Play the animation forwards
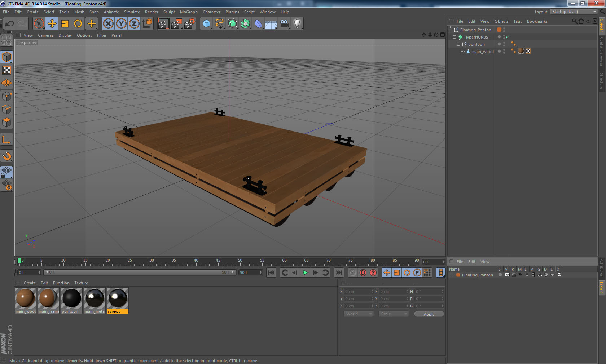Image resolution: width=606 pixels, height=364 pixels. coord(305,272)
